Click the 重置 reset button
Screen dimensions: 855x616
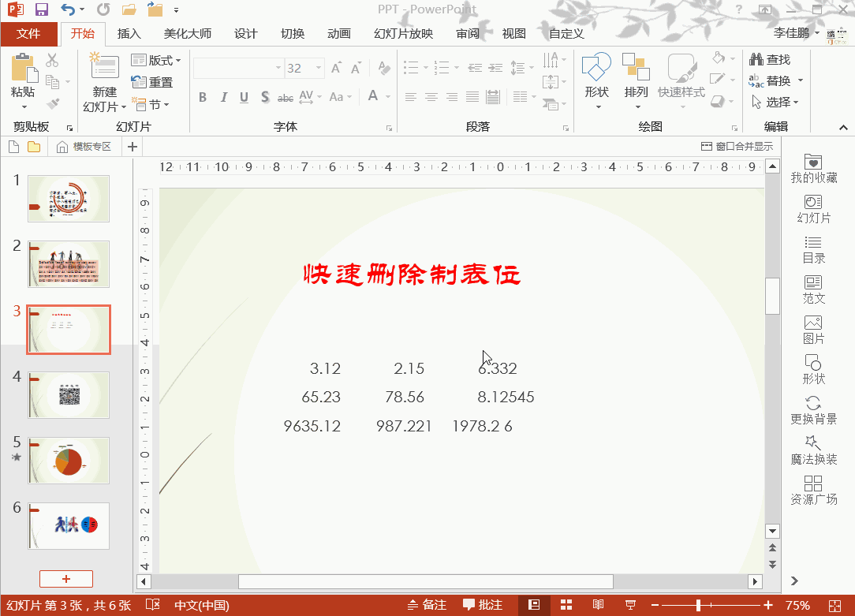152,82
